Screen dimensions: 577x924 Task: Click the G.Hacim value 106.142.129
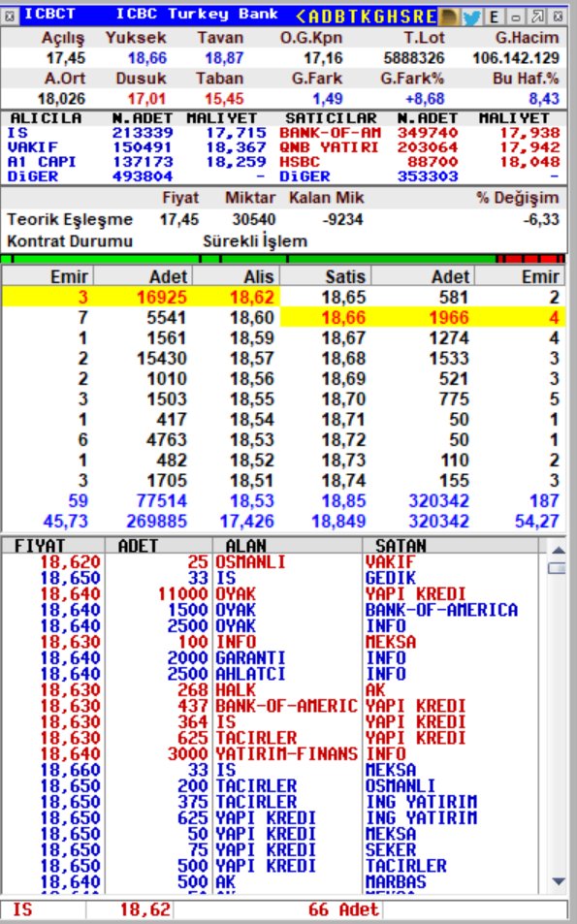coord(516,58)
